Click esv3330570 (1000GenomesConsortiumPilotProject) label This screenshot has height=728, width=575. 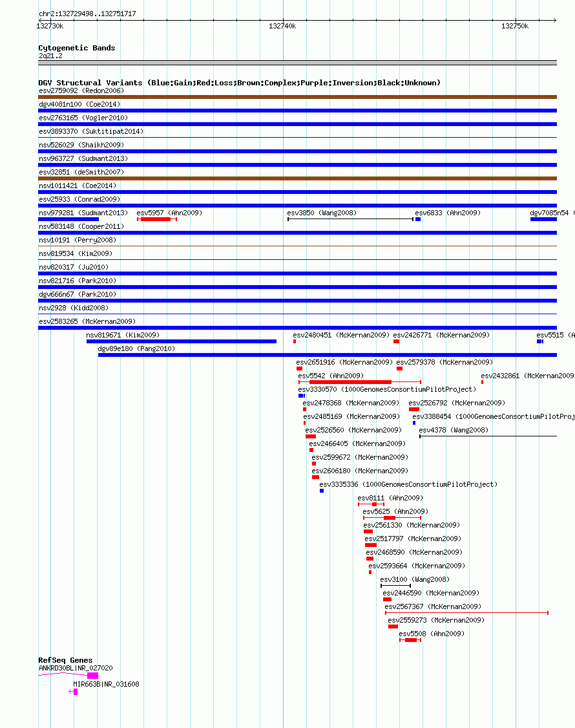pos(387,389)
